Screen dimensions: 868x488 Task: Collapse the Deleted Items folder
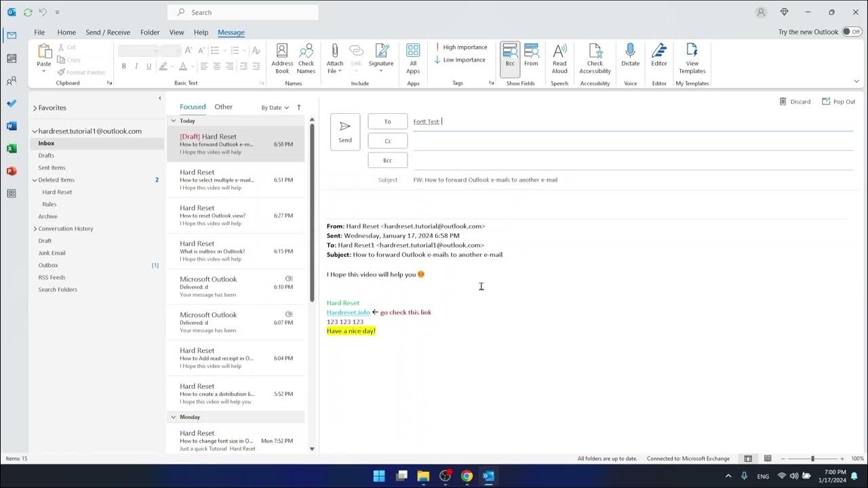(x=34, y=180)
